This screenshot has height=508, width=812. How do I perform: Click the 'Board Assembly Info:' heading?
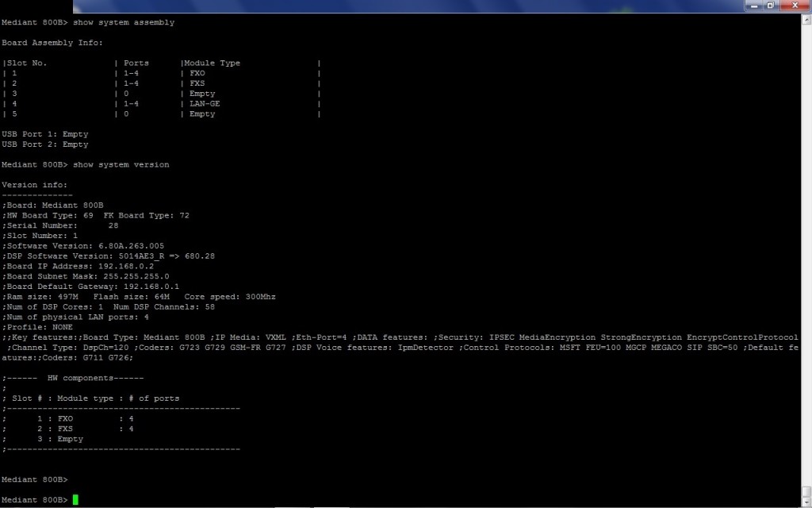[52, 43]
